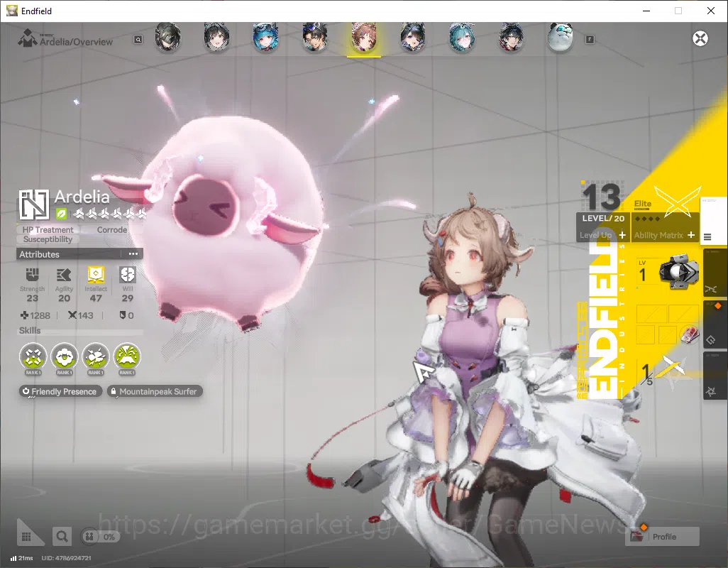Open the second skill icon with flower shape
This screenshot has height=568, width=728.
[64, 356]
